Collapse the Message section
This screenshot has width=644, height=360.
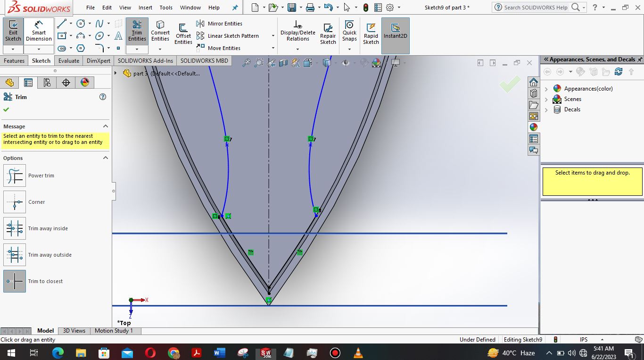point(106,126)
